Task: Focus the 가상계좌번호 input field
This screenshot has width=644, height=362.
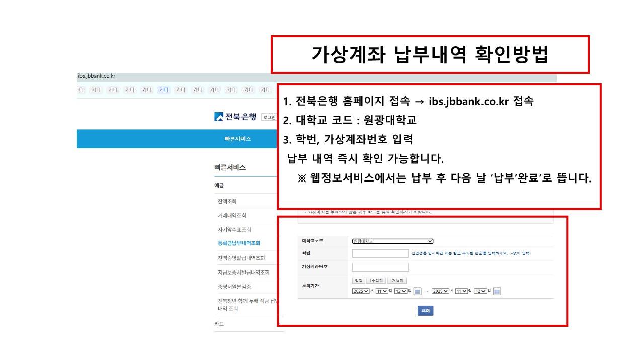Action: [x=380, y=267]
